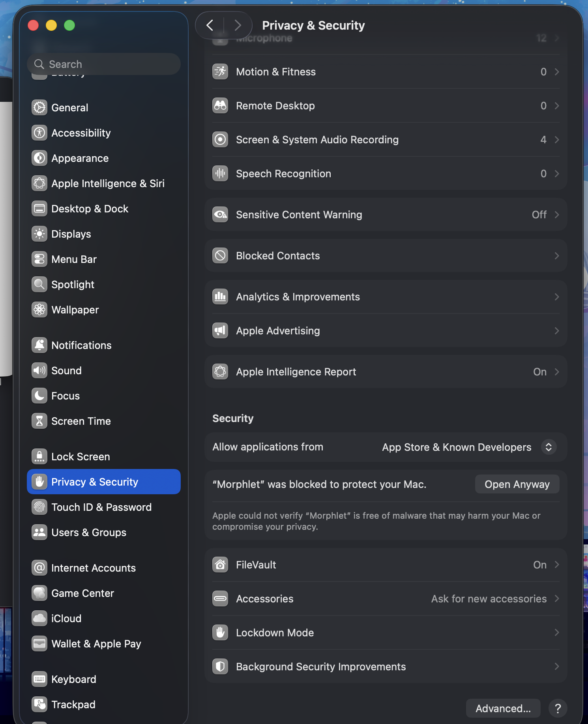Viewport: 588px width, 724px height.
Task: Click the iCloud cloud icon
Action: (x=39, y=618)
